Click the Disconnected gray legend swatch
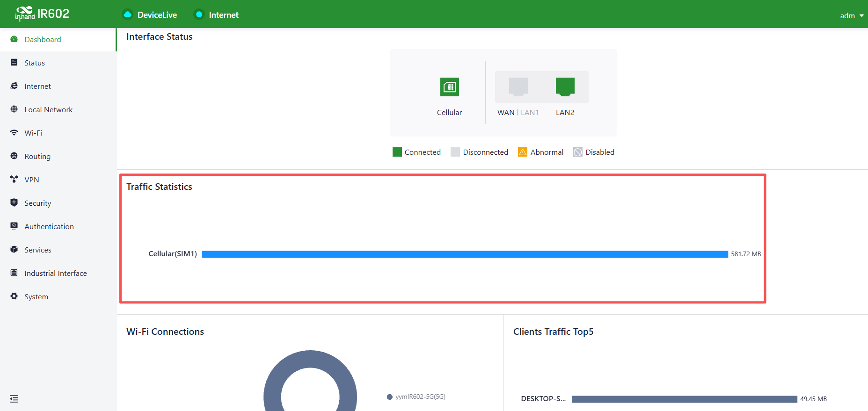Viewport: 868px width, 411px height. click(455, 152)
